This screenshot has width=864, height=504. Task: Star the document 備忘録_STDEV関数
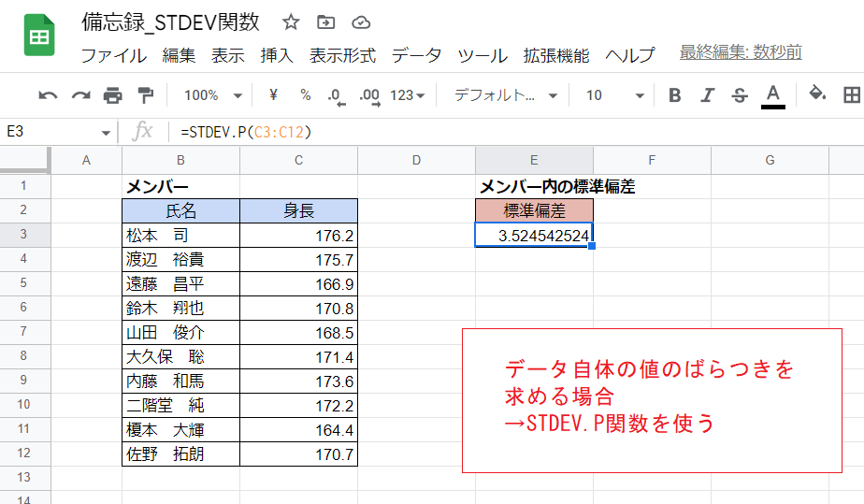pos(291,22)
